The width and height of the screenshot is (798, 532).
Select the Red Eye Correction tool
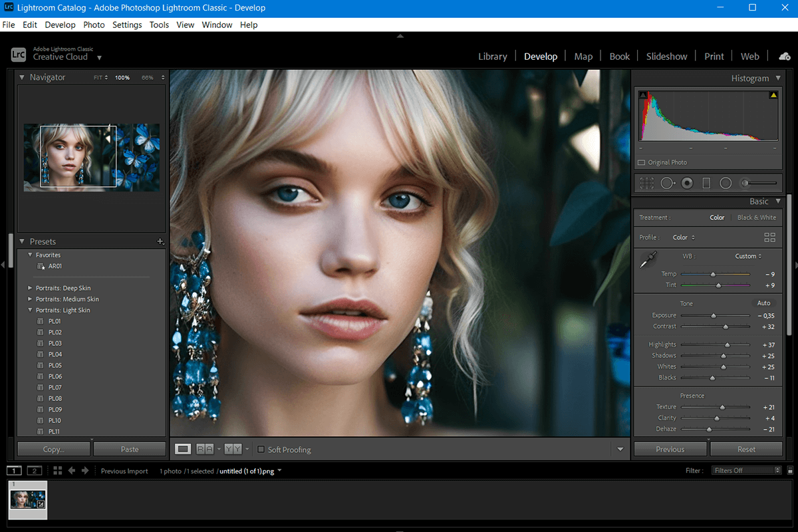click(686, 183)
